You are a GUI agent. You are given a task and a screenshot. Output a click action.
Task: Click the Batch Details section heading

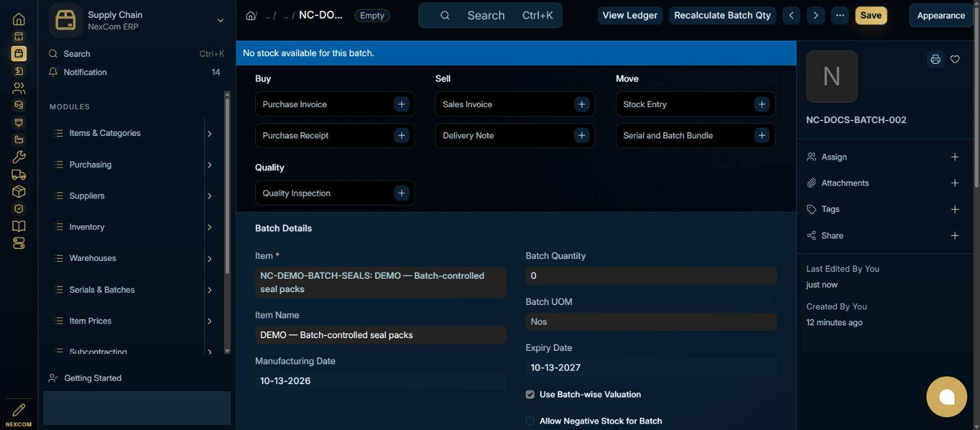(x=283, y=228)
